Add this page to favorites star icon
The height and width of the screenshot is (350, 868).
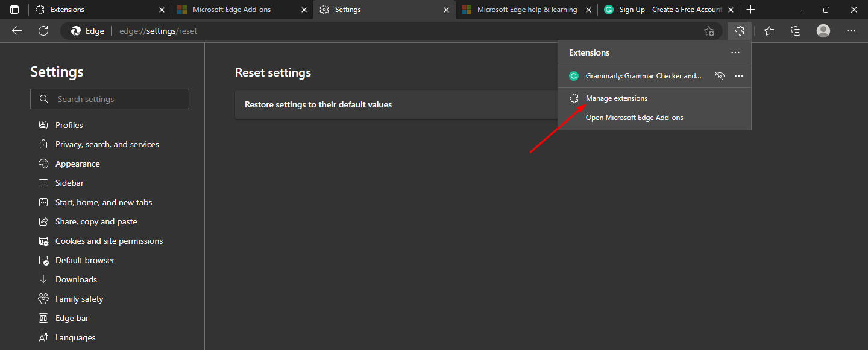point(709,31)
